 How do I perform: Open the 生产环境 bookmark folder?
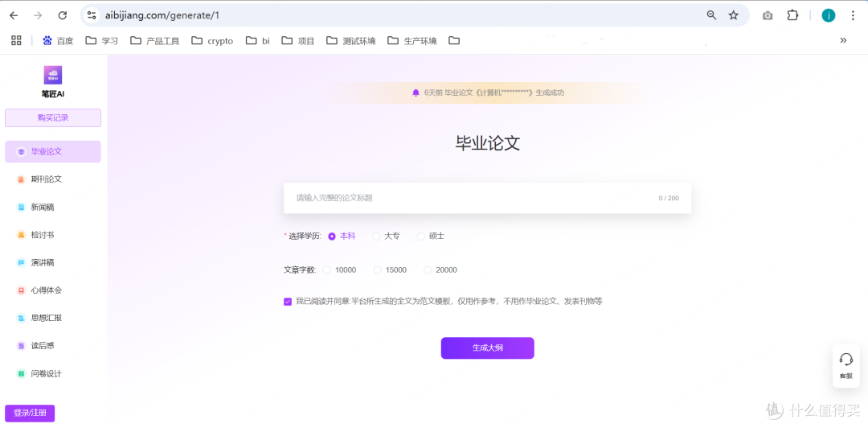pos(411,40)
